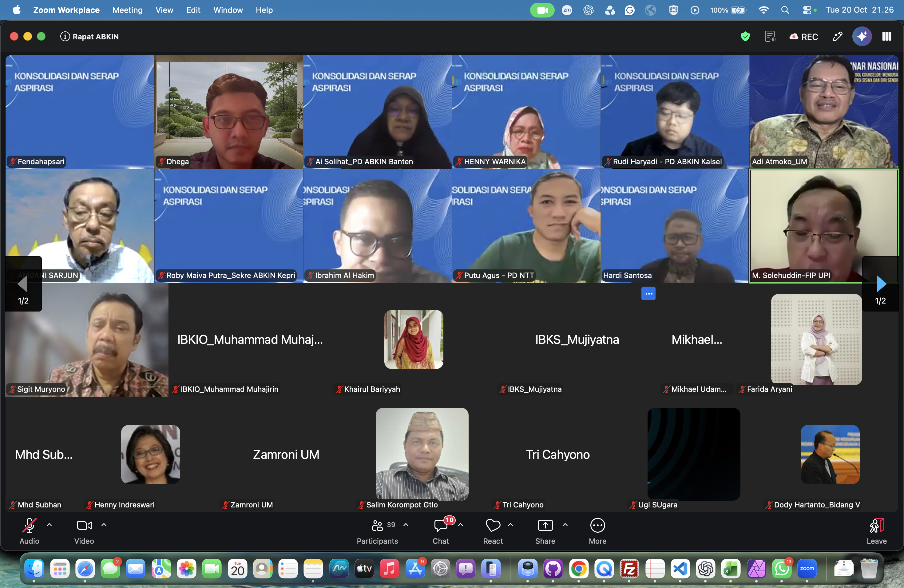Click the green Zoom camera indicator in menu bar
The width and height of the screenshot is (904, 588).
tap(542, 10)
